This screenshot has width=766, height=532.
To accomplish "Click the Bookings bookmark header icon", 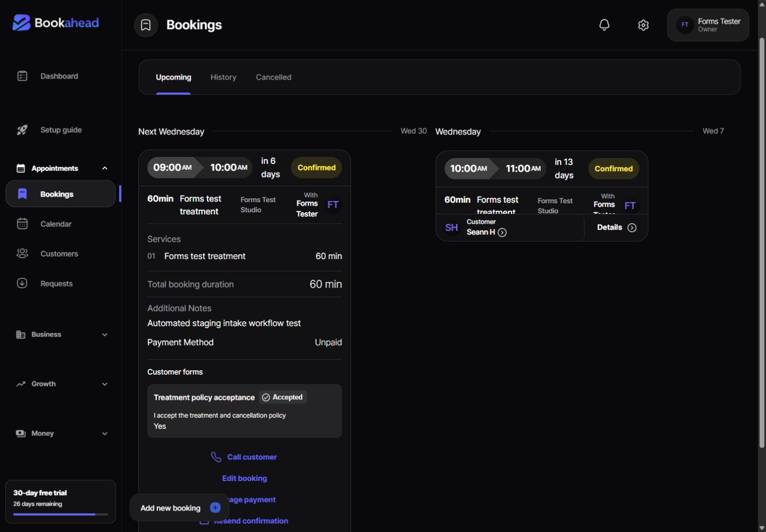I will pos(146,25).
